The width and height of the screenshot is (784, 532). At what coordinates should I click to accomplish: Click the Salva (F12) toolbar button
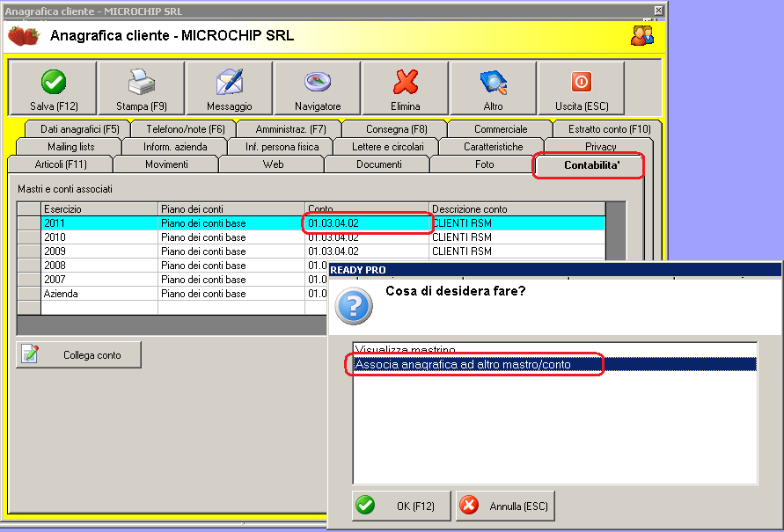click(54, 89)
